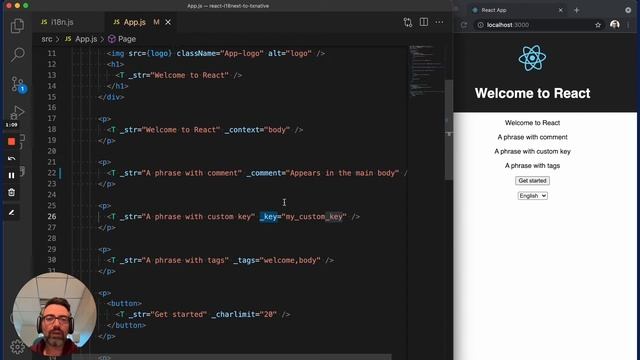Click 'A phrase with comment' text in browser

[532, 137]
